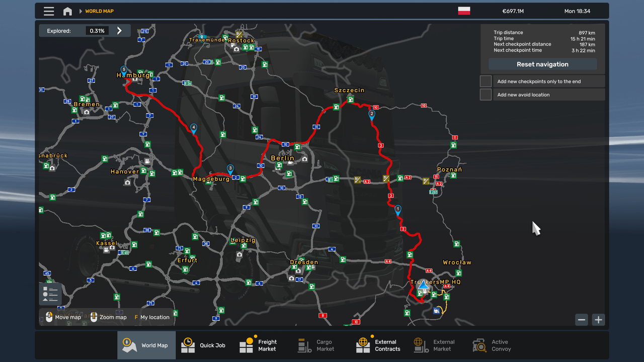Click Reset navigation button
This screenshot has height=362, width=644.
542,64
